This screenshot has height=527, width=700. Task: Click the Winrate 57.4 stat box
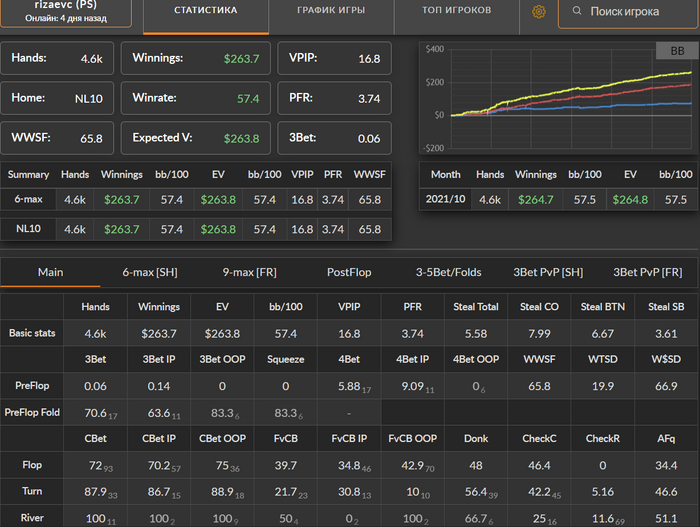(196, 98)
